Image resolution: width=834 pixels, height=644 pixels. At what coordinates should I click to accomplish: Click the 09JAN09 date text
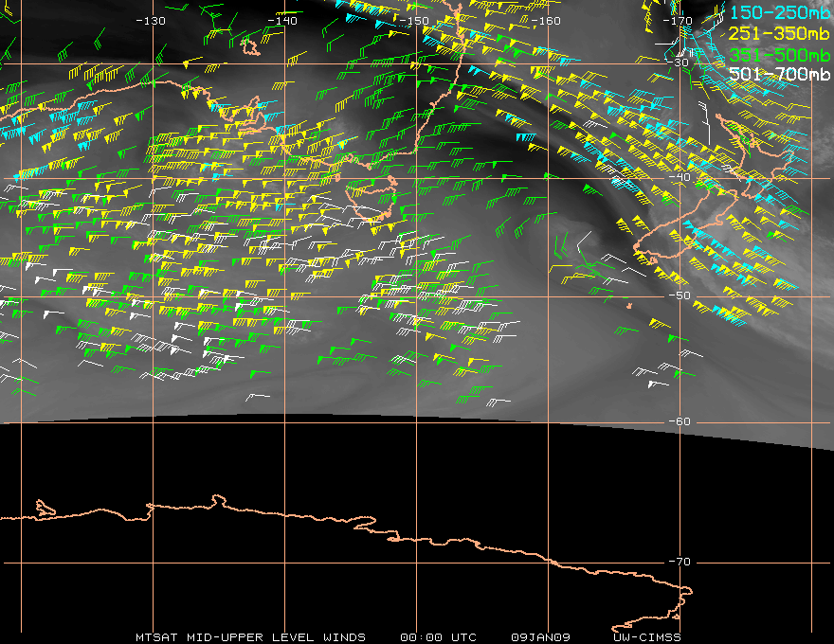(540, 637)
